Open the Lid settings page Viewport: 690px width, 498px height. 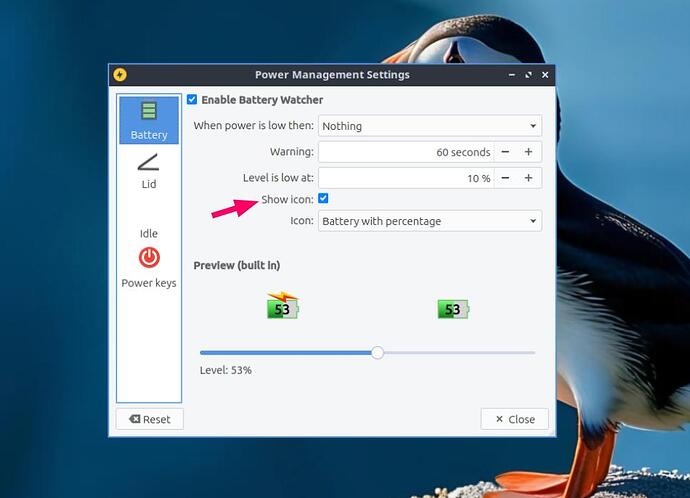tap(148, 170)
